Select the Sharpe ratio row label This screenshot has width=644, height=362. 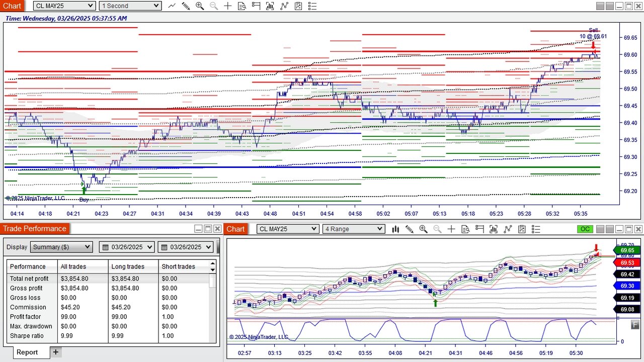[x=27, y=336]
